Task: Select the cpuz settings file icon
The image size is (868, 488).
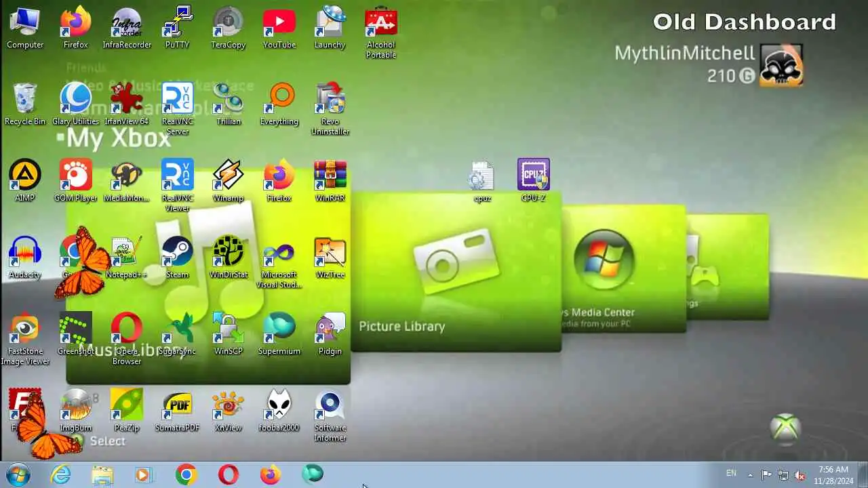Action: click(482, 182)
